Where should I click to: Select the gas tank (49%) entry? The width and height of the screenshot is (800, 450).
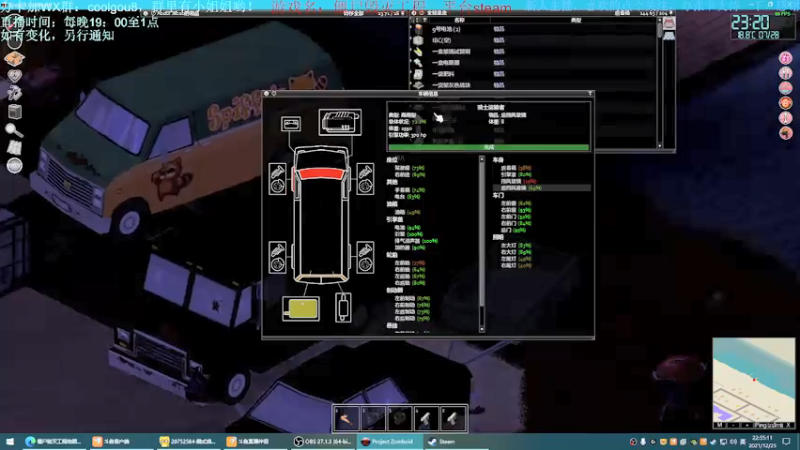point(407,212)
